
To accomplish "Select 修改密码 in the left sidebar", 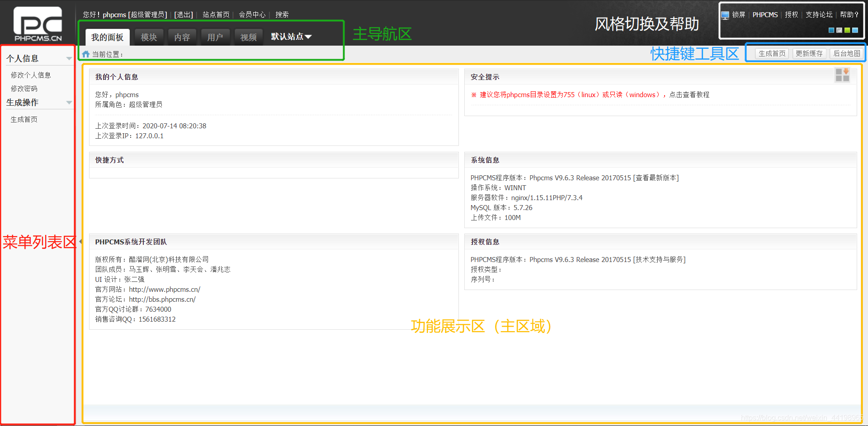I will point(24,89).
